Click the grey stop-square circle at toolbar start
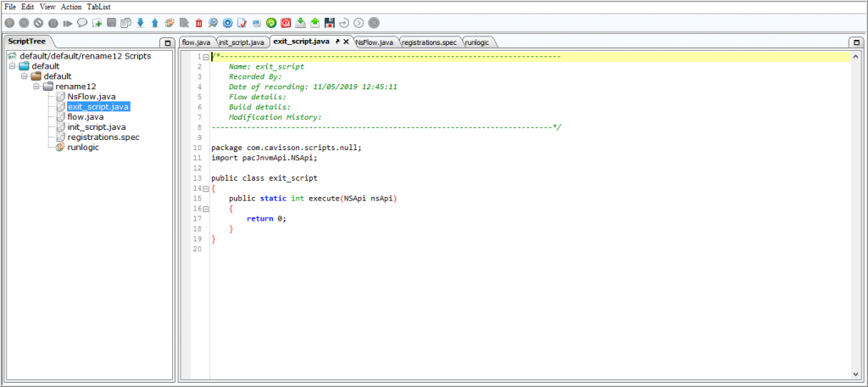Screen dimensions: 868x387 (24, 23)
